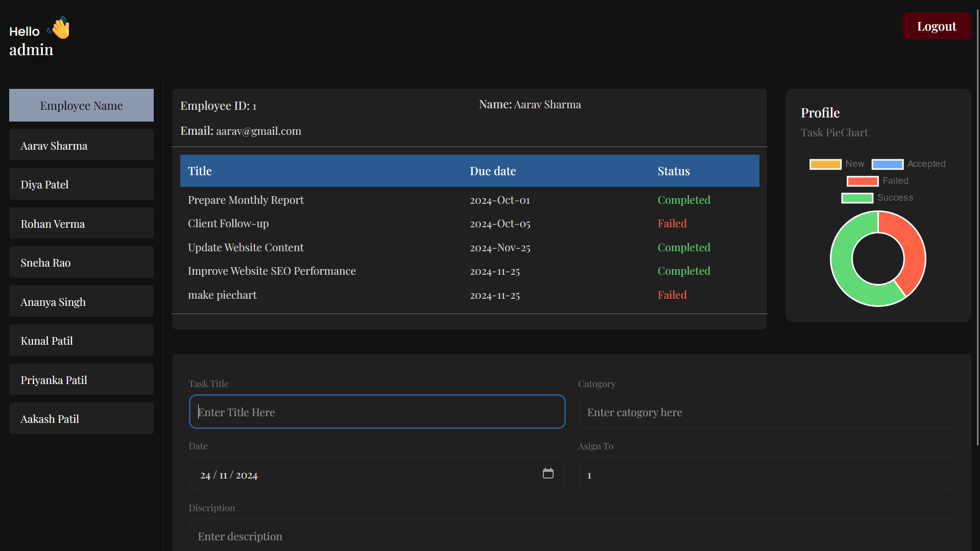
Task: Click task 'Client Follow-up'
Action: [x=228, y=223]
